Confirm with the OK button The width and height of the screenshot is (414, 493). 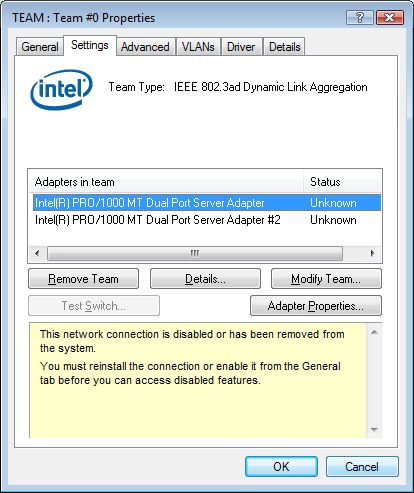click(281, 466)
